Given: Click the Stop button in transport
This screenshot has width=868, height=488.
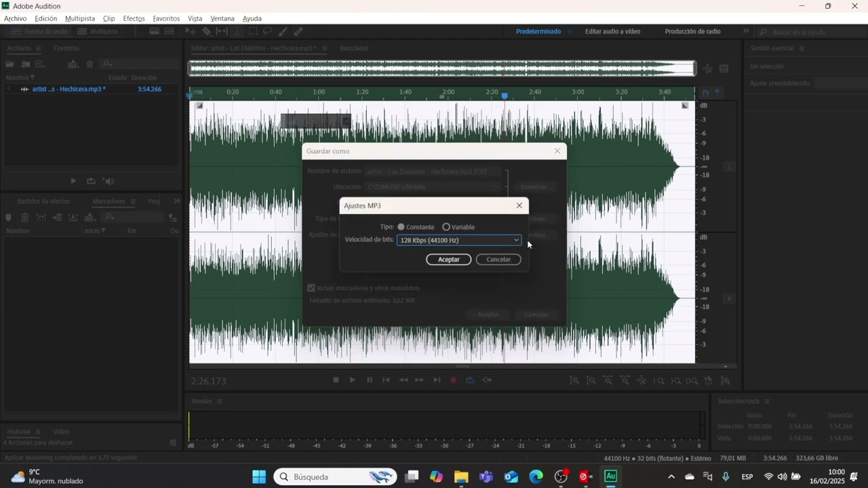Looking at the screenshot, I should [336, 380].
